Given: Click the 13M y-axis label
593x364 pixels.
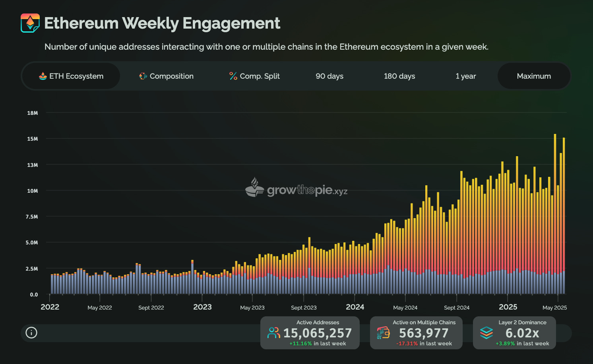Looking at the screenshot, I should click(x=33, y=165).
